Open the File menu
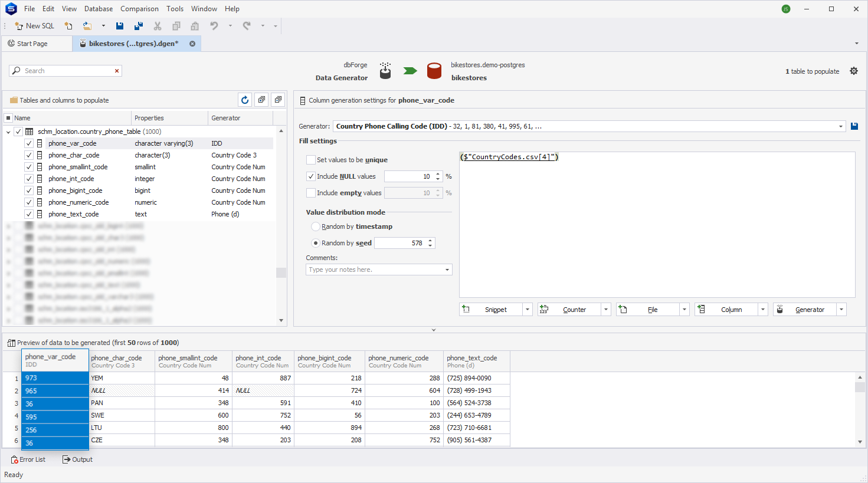 (x=30, y=9)
